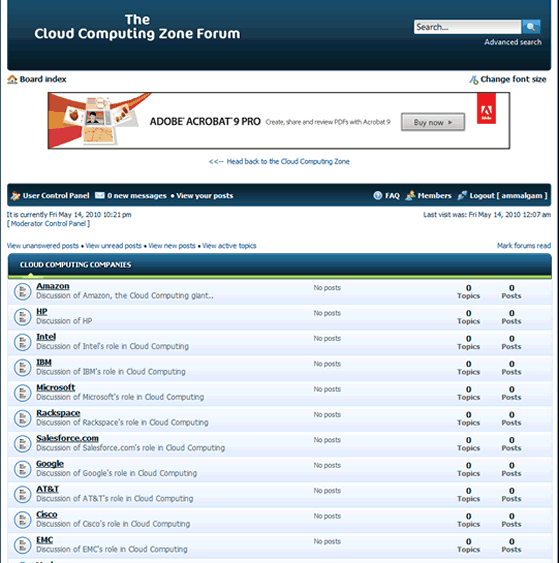Click Buy now in Adobe banner
This screenshot has width=559, height=563.
(433, 122)
